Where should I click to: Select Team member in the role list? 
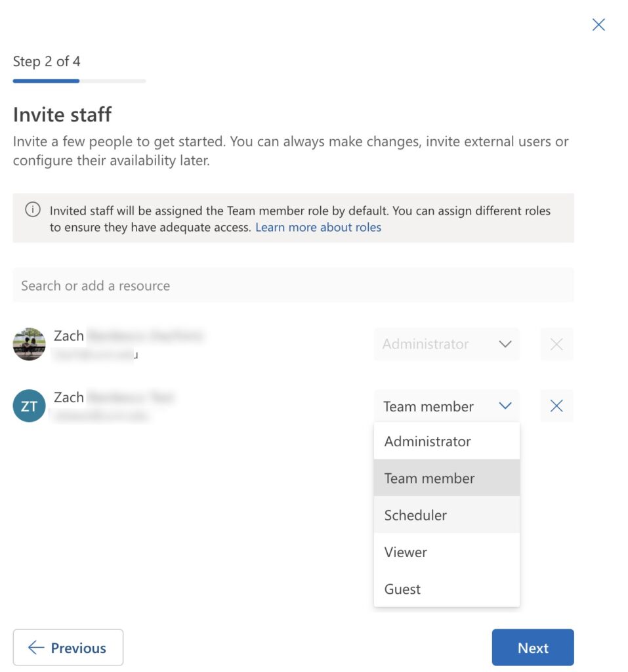(x=447, y=478)
